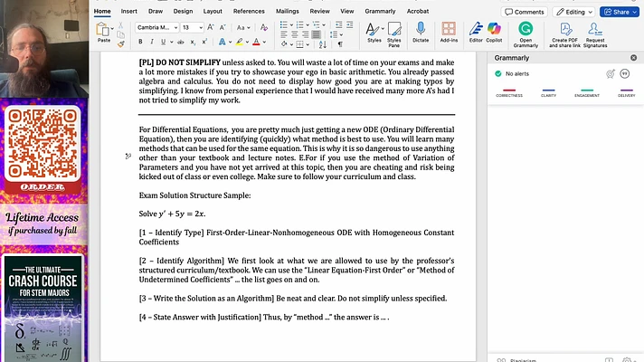644x362 pixels.
Task: Decrease paragraph indent
Action: click(x=338, y=25)
